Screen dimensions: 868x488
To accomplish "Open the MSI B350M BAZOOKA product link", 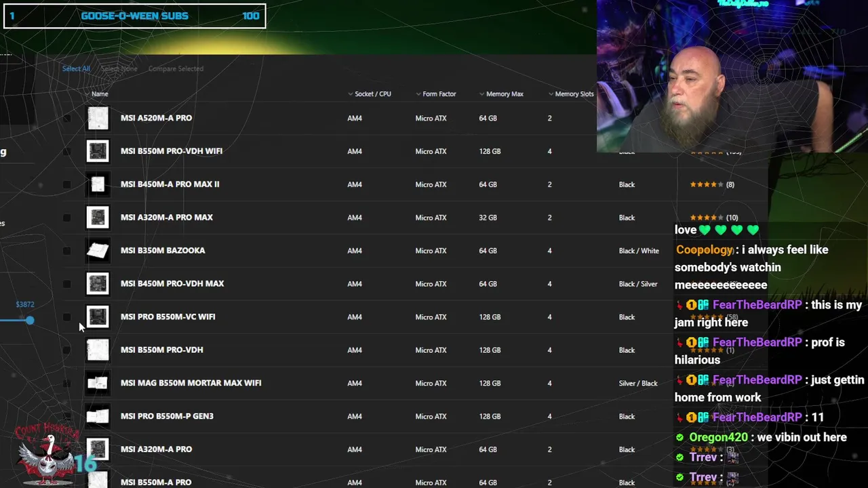I will (163, 251).
